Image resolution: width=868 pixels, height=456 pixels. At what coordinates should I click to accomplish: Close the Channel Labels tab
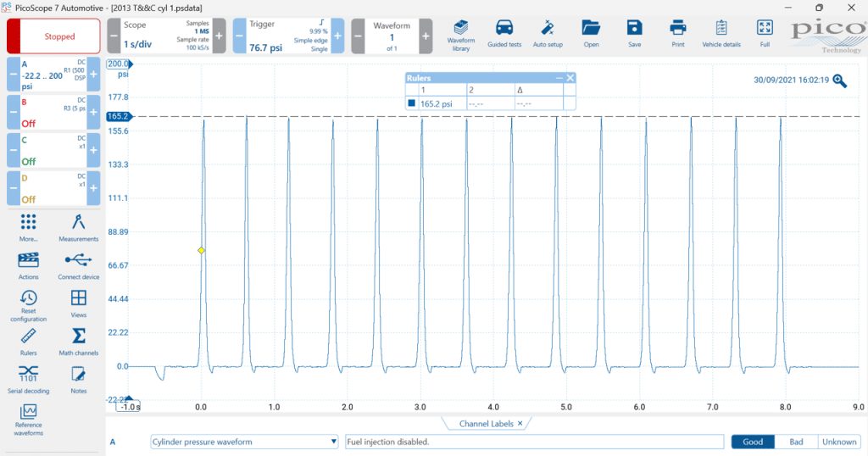pos(520,423)
